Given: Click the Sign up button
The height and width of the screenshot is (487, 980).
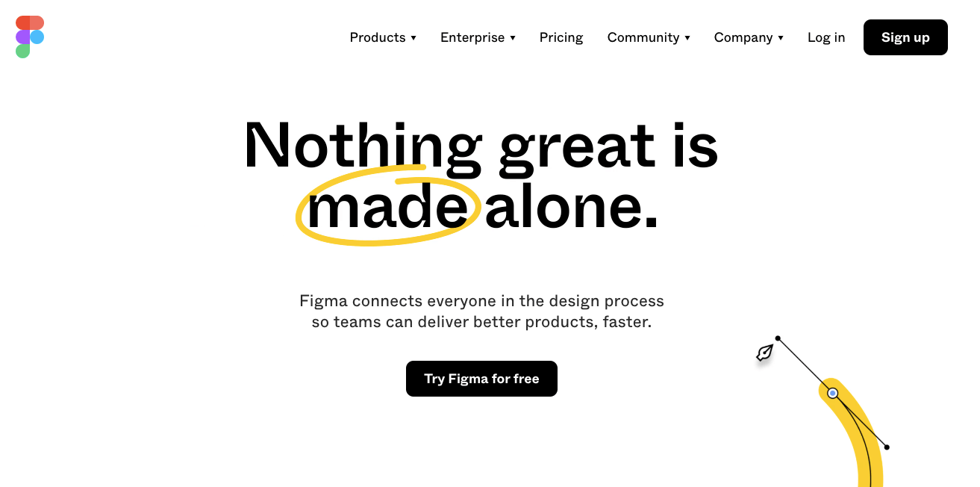Looking at the screenshot, I should pyautogui.click(x=905, y=37).
